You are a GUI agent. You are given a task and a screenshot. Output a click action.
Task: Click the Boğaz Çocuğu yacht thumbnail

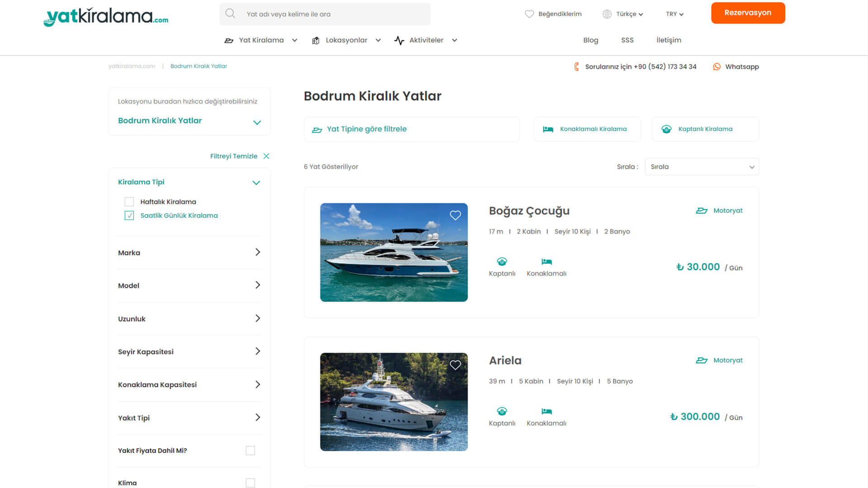393,252
